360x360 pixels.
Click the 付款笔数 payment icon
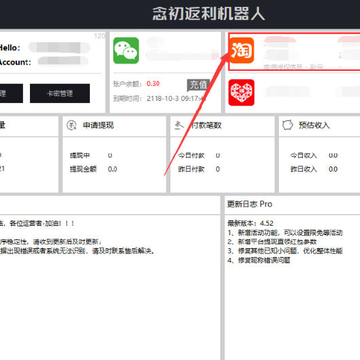coord(179,125)
